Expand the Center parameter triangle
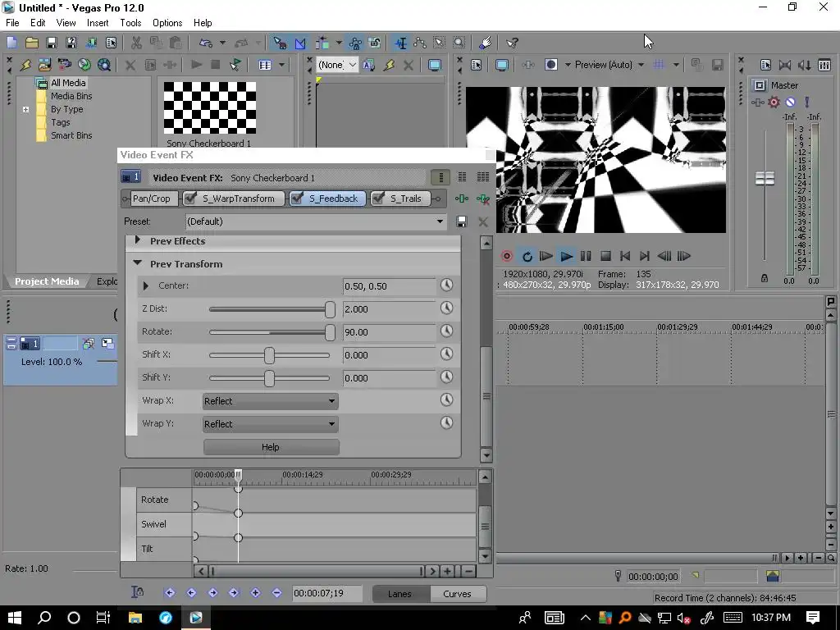 click(x=146, y=285)
